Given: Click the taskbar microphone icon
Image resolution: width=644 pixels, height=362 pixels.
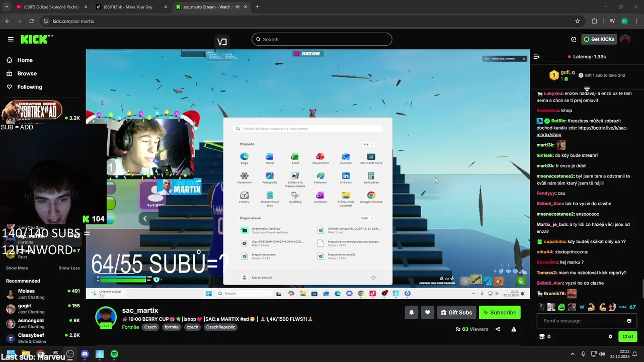Looking at the screenshot, I should (x=583, y=354).
